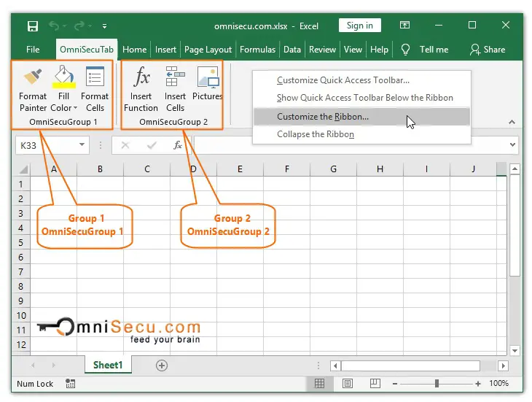The width and height of the screenshot is (532, 402).
Task: Click previous sheet navigation arrow
Action: tap(33, 366)
